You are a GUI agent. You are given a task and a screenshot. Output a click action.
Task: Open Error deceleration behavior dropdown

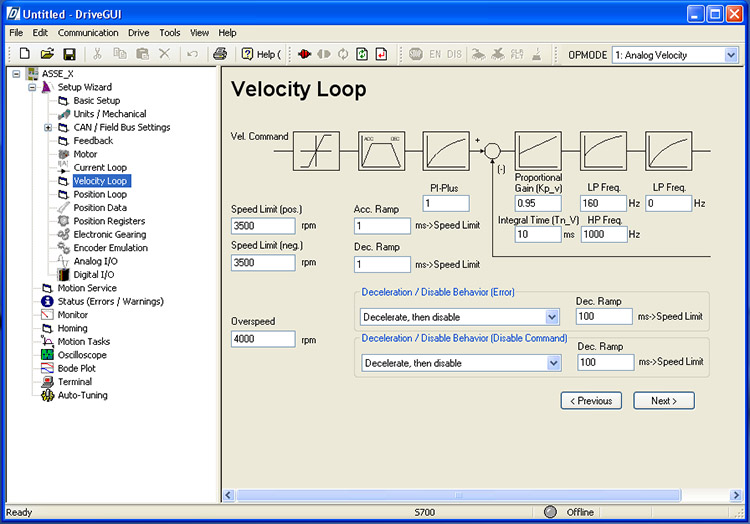(551, 317)
